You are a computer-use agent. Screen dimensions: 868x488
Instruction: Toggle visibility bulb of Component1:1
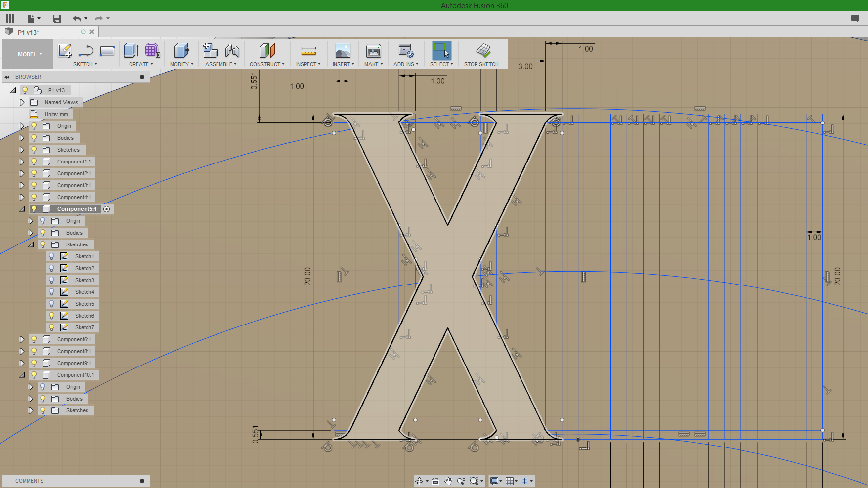[x=34, y=162]
